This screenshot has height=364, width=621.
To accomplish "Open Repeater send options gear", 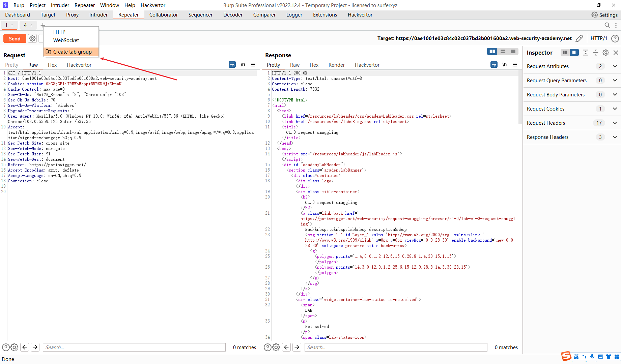I will click(32, 39).
